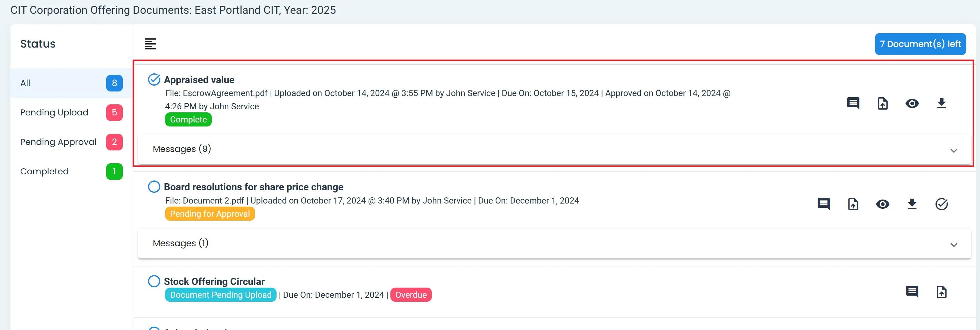
Task: Open comments for Stock Offering Circular
Action: (x=912, y=292)
